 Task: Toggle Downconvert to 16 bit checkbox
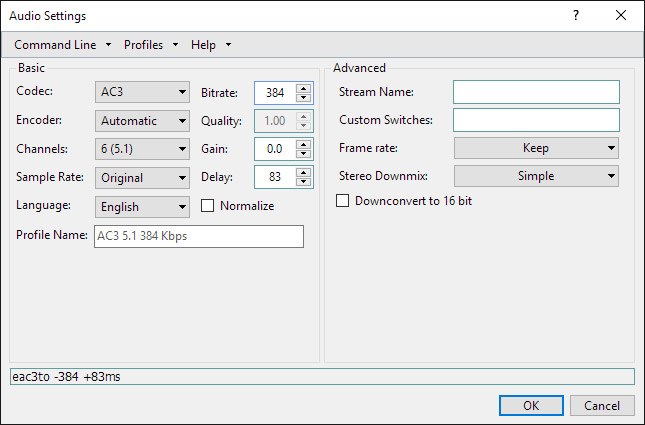[344, 200]
